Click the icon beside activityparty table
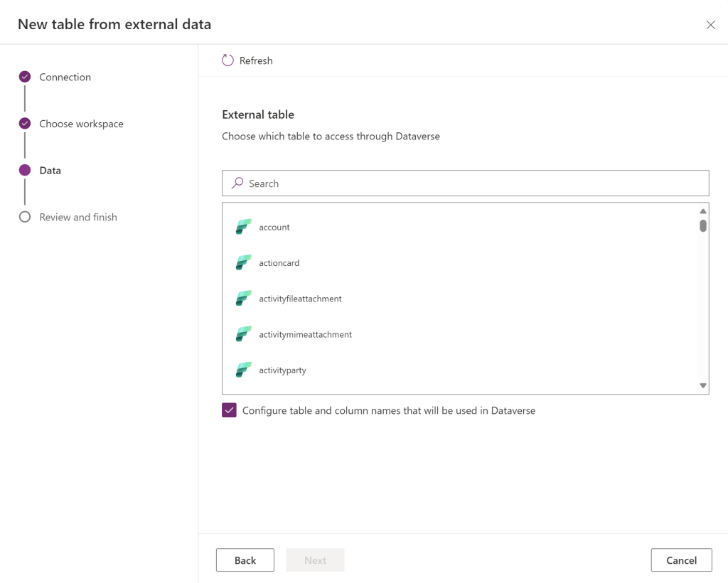728x583 pixels. pos(244,370)
